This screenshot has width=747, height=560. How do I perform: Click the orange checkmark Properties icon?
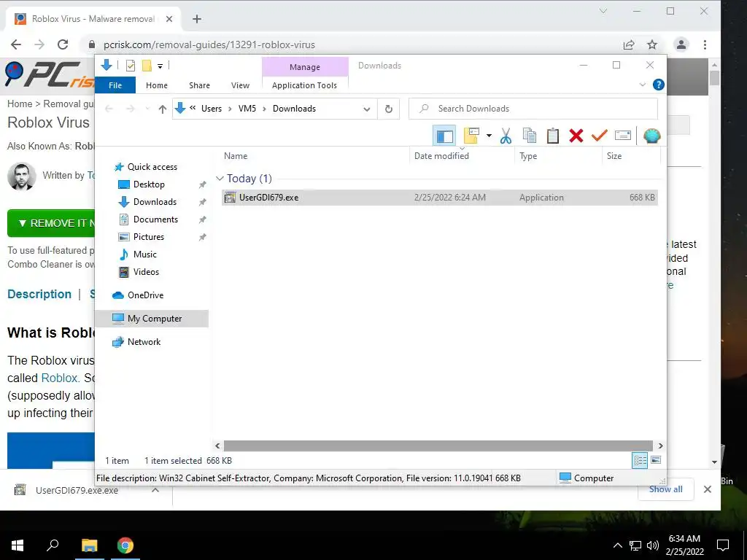point(600,136)
